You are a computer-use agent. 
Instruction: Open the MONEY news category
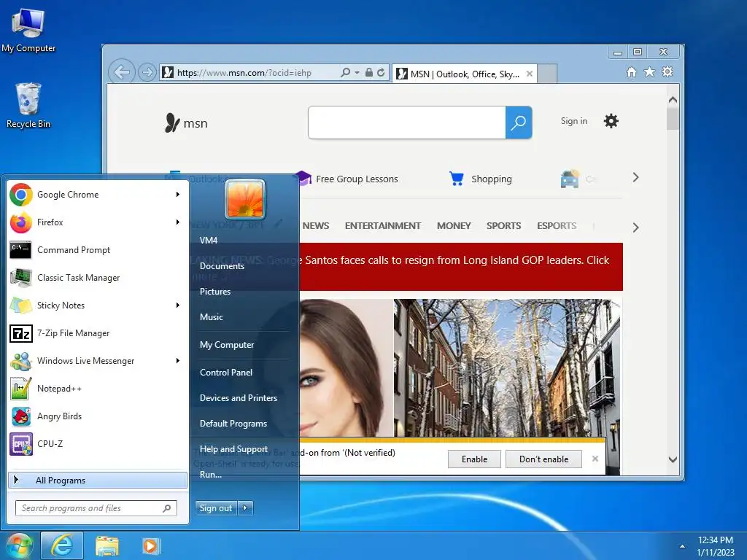pyautogui.click(x=454, y=226)
